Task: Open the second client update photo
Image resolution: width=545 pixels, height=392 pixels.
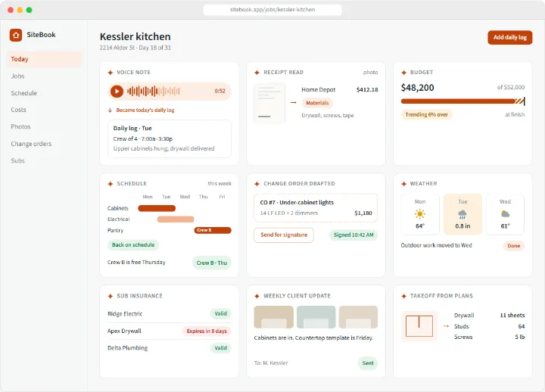Action: tap(316, 317)
